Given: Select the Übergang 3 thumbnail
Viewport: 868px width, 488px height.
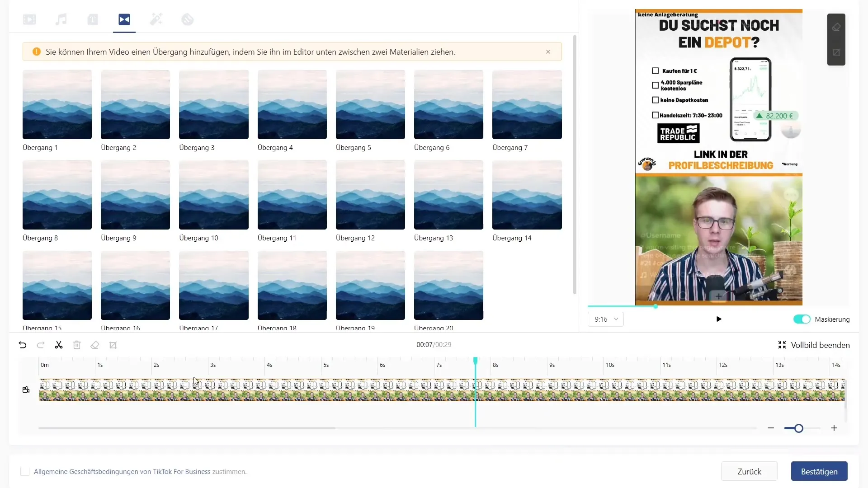Looking at the screenshot, I should tap(214, 104).
